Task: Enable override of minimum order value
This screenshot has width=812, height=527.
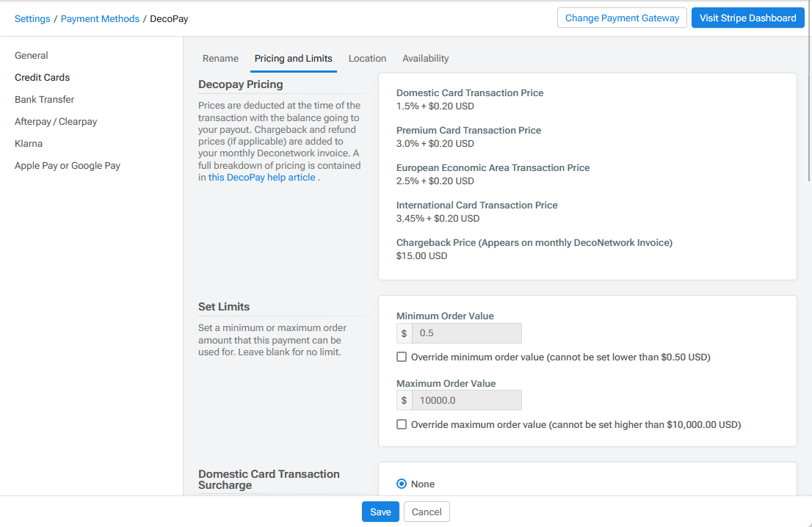Action: click(402, 356)
